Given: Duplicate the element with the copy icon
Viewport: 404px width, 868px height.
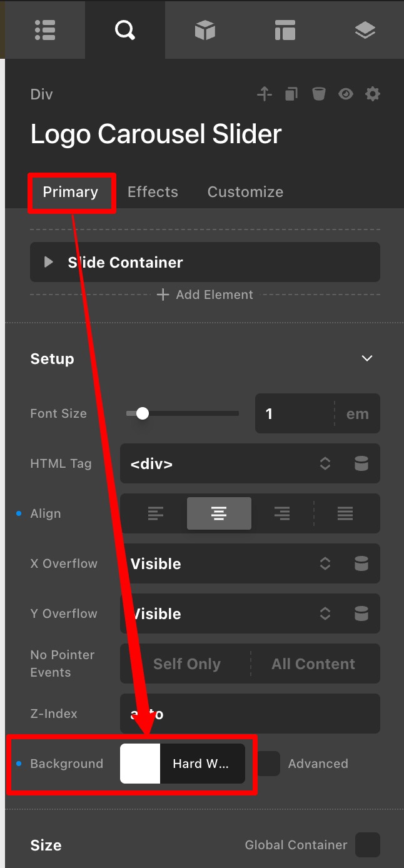Looking at the screenshot, I should point(291,94).
